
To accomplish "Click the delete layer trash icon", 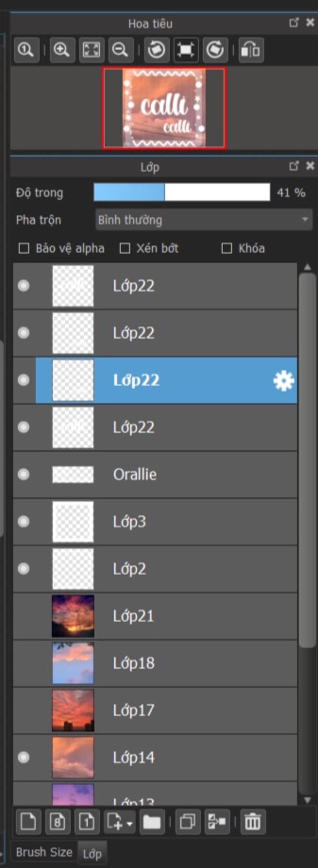I will click(253, 821).
